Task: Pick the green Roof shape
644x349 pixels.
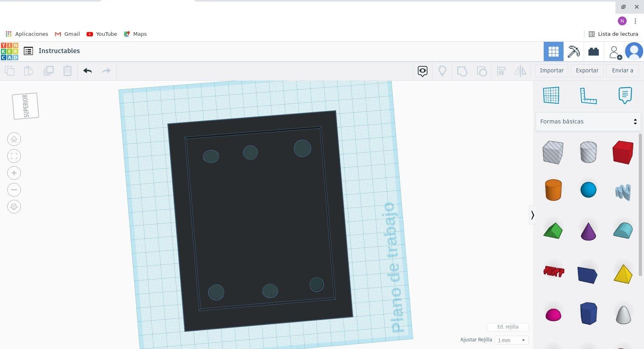Action: coord(553,231)
